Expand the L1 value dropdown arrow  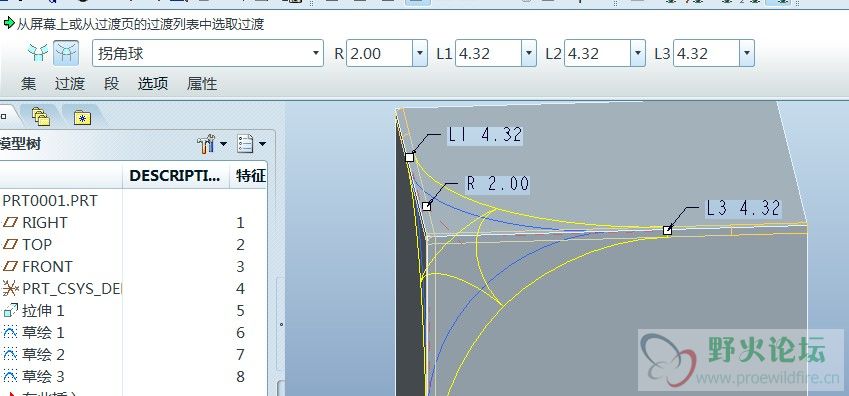pyautogui.click(x=529, y=53)
